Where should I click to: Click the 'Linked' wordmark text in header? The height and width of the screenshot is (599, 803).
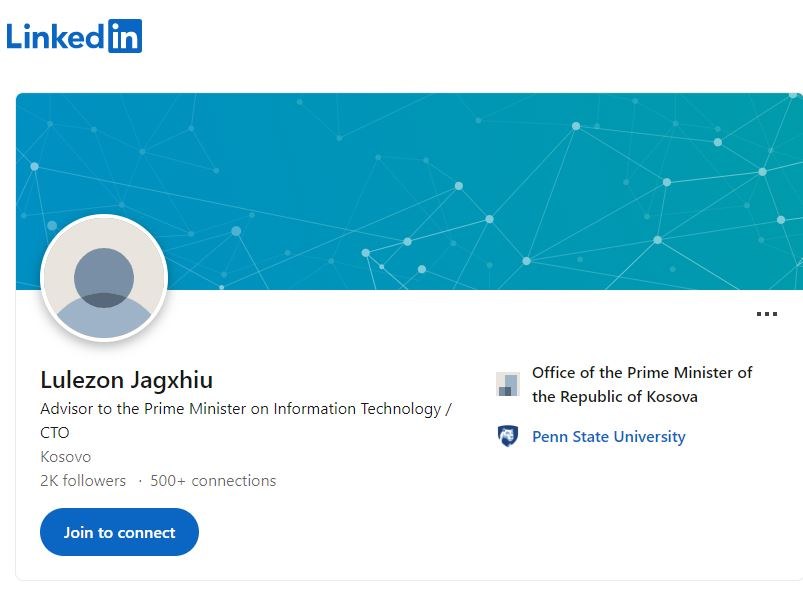point(55,37)
